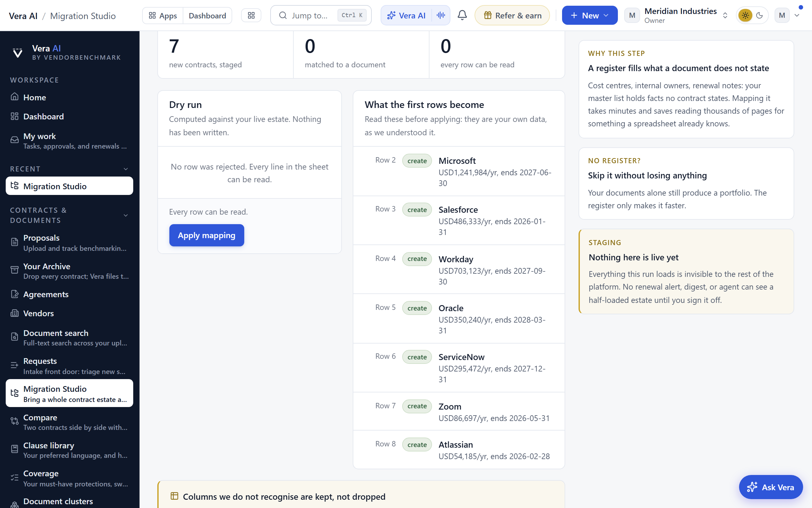This screenshot has height=508, width=812.
Task: Click the Home sidebar icon
Action: [x=14, y=97]
